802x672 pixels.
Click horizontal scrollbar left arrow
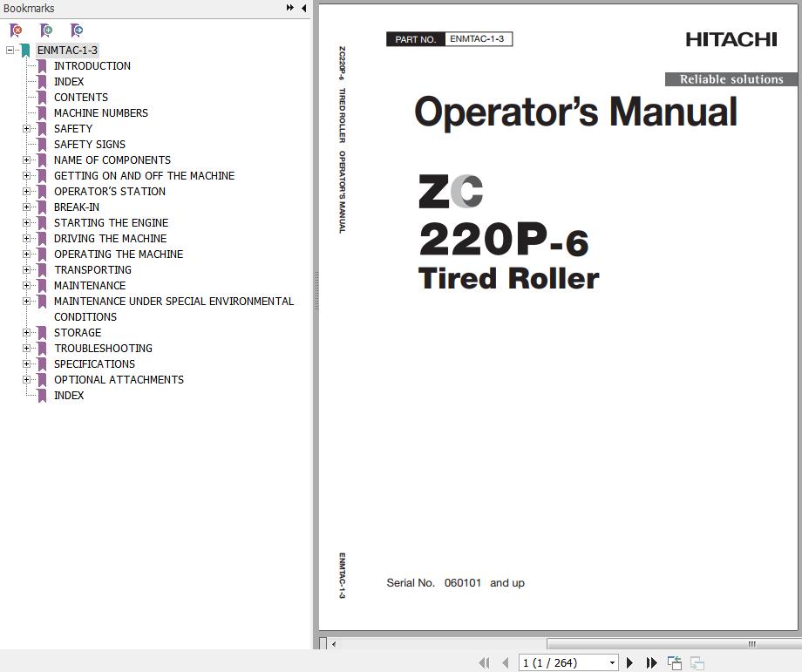coord(334,644)
